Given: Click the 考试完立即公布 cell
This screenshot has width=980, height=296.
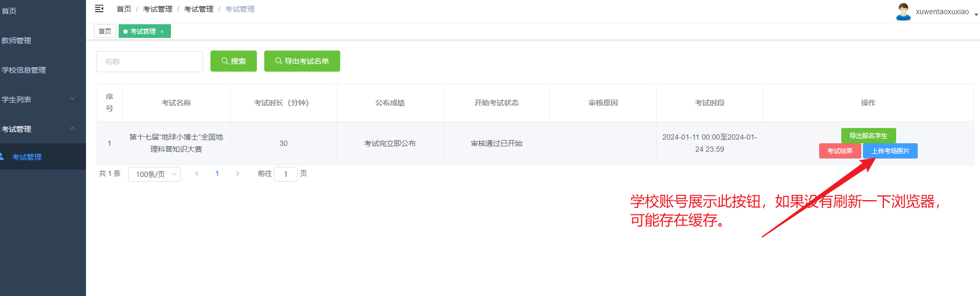Looking at the screenshot, I should (390, 143).
